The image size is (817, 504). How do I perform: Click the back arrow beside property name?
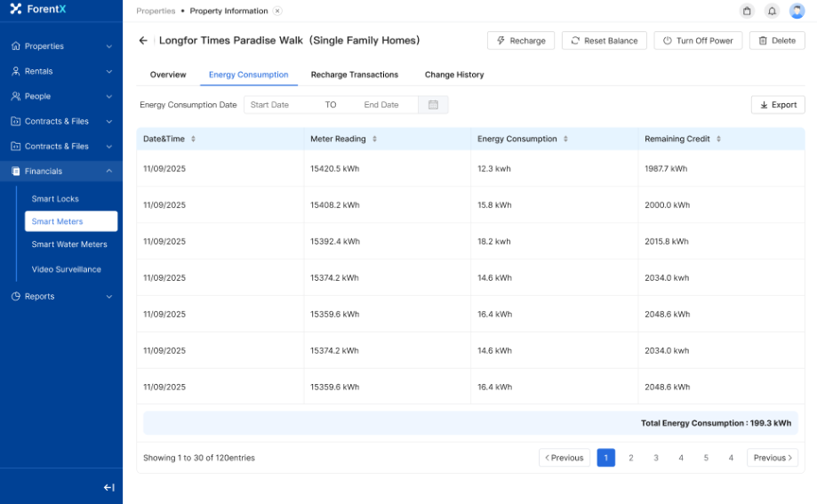[x=143, y=41]
